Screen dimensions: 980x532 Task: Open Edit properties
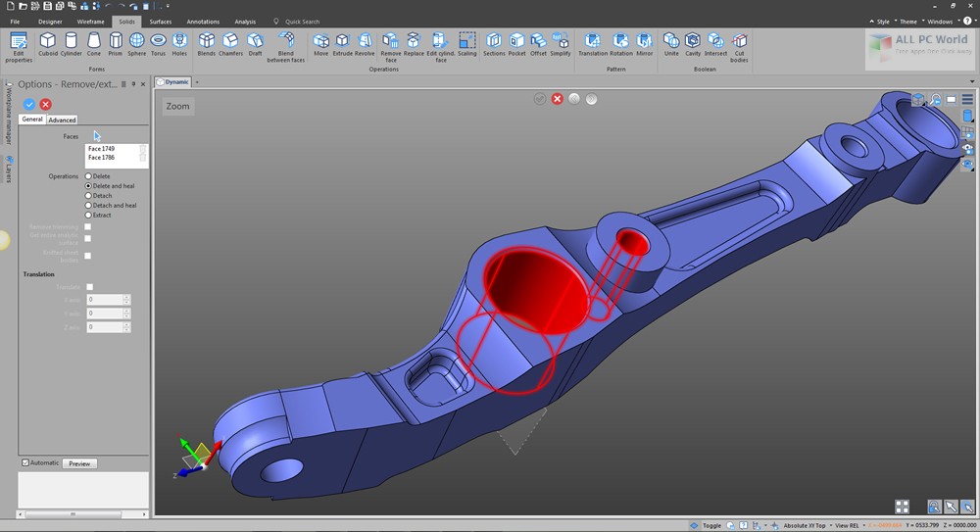19,47
